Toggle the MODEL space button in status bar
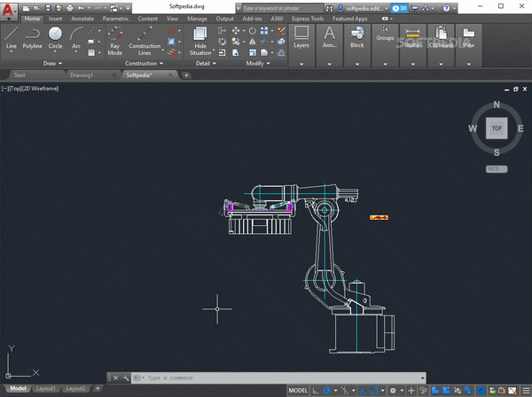Viewport: 532px width, 397px height. pos(298,391)
